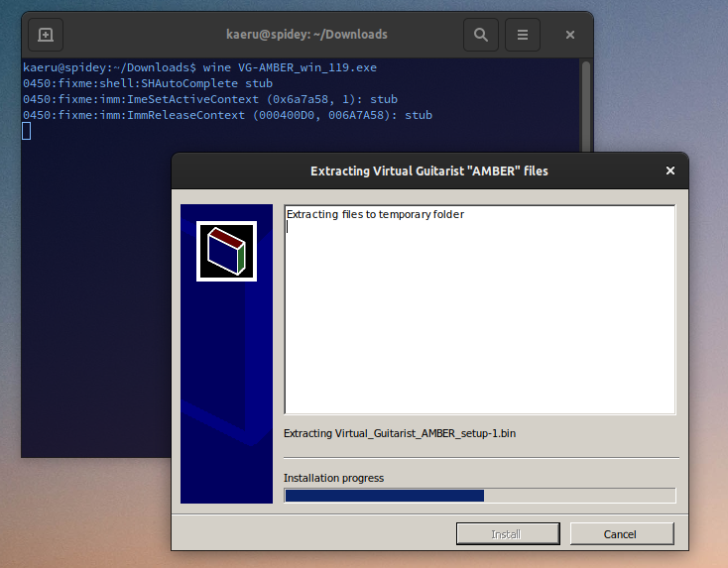
Task: Open a new tab in the terminal
Action: (46, 35)
